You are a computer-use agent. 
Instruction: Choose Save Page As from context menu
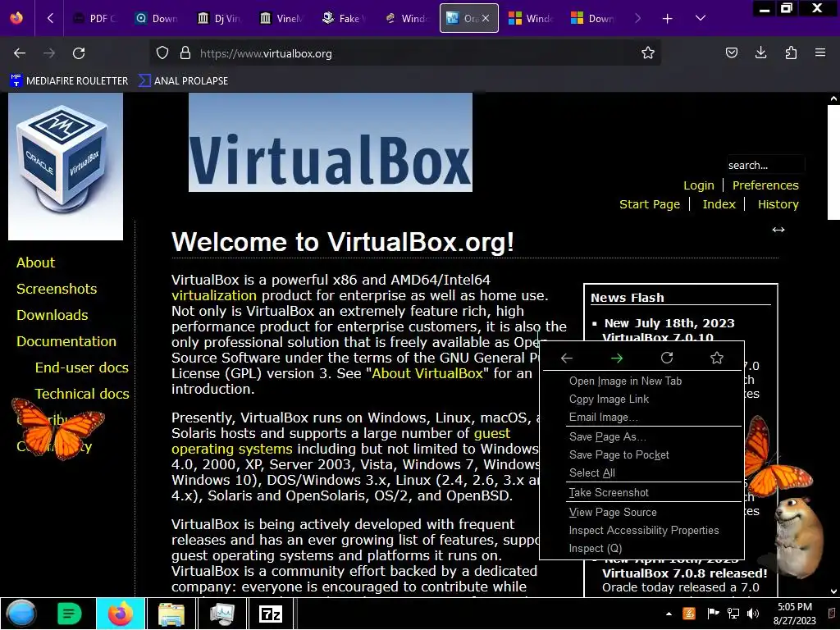641,436
